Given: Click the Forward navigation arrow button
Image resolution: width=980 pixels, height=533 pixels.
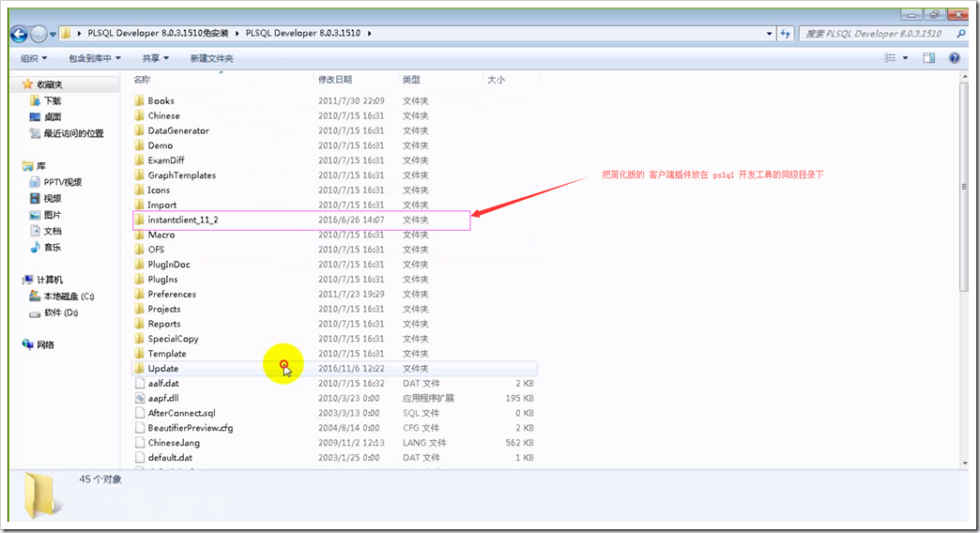Looking at the screenshot, I should tap(38, 34).
